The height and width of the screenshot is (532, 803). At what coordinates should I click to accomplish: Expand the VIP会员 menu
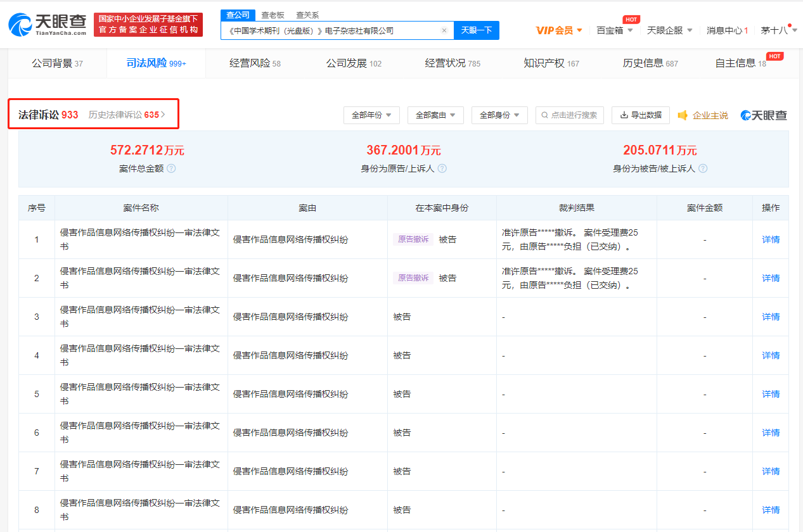click(x=559, y=30)
